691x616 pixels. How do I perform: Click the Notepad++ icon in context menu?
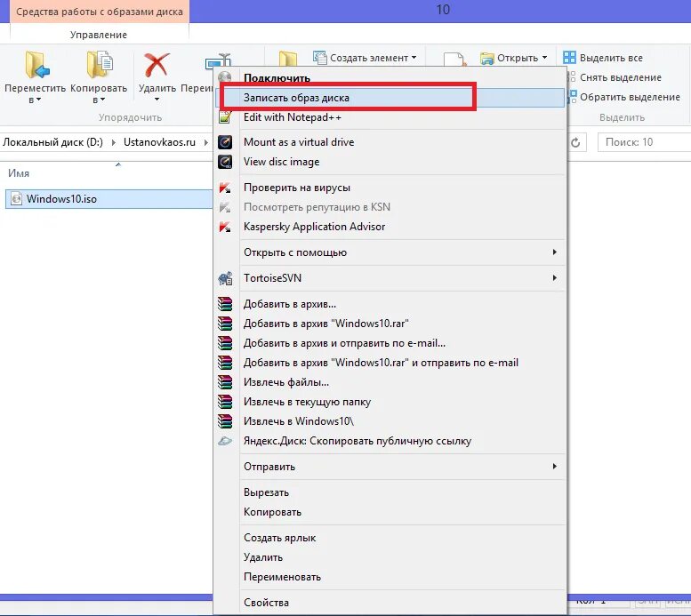point(225,117)
